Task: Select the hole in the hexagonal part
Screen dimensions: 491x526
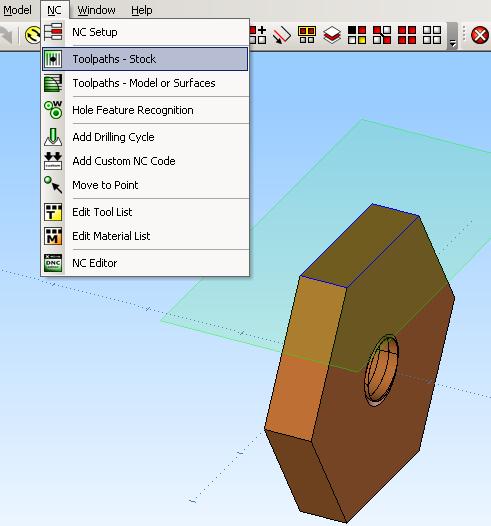Action: tap(382, 370)
